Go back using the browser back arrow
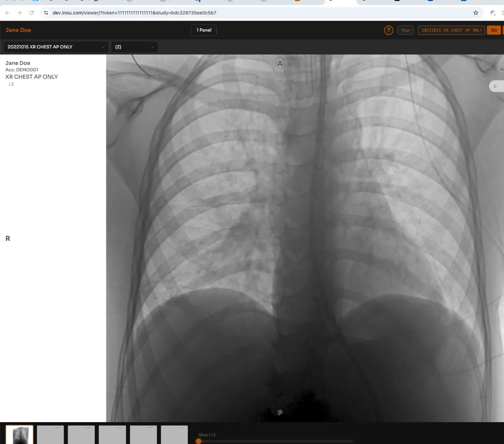The height and width of the screenshot is (444, 504). pos(8,13)
